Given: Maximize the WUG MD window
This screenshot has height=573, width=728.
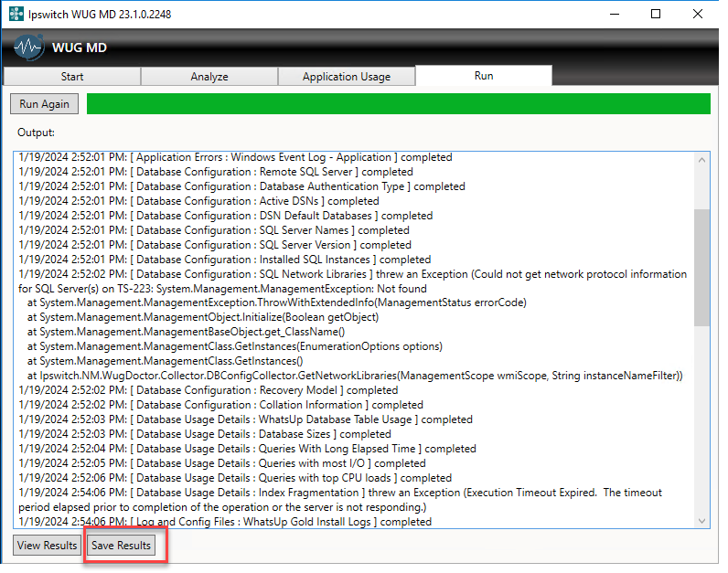Looking at the screenshot, I should pos(656,15).
